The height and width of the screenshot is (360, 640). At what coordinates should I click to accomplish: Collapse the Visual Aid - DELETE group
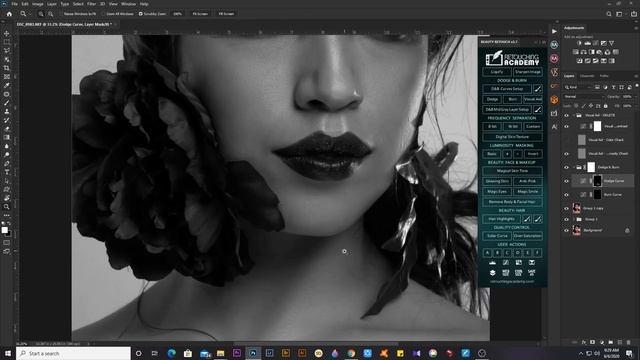(x=573, y=116)
